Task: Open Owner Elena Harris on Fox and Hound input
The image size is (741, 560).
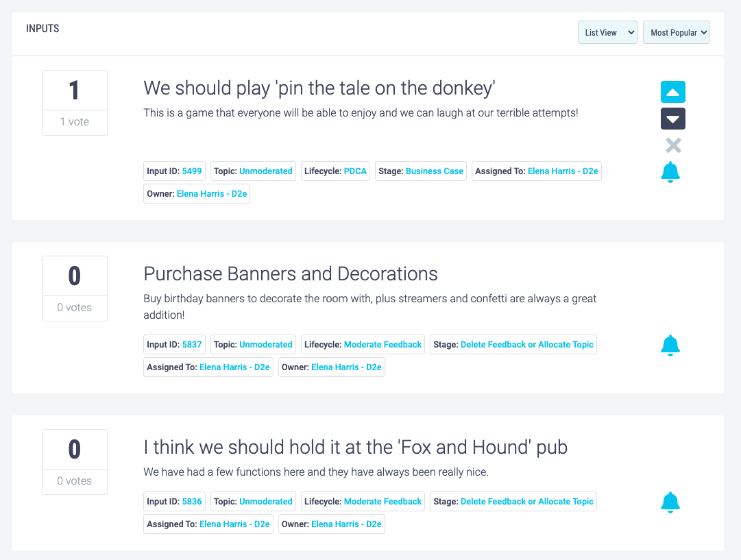Action: [x=346, y=524]
